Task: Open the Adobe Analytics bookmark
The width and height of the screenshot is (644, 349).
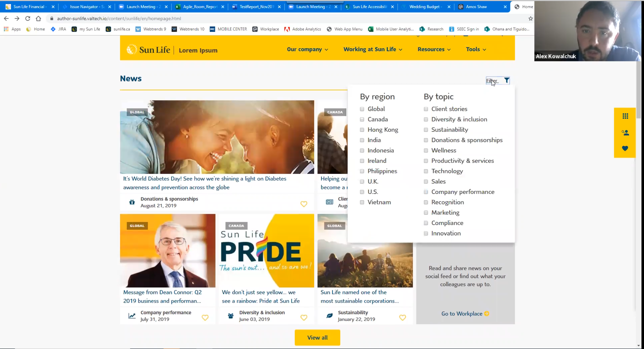Action: (x=302, y=29)
